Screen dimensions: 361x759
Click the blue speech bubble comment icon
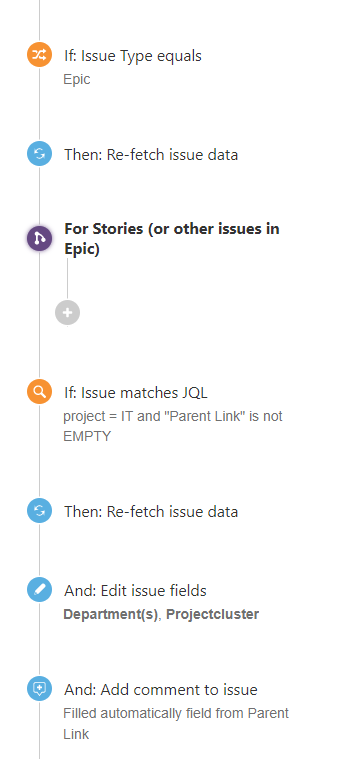39,688
